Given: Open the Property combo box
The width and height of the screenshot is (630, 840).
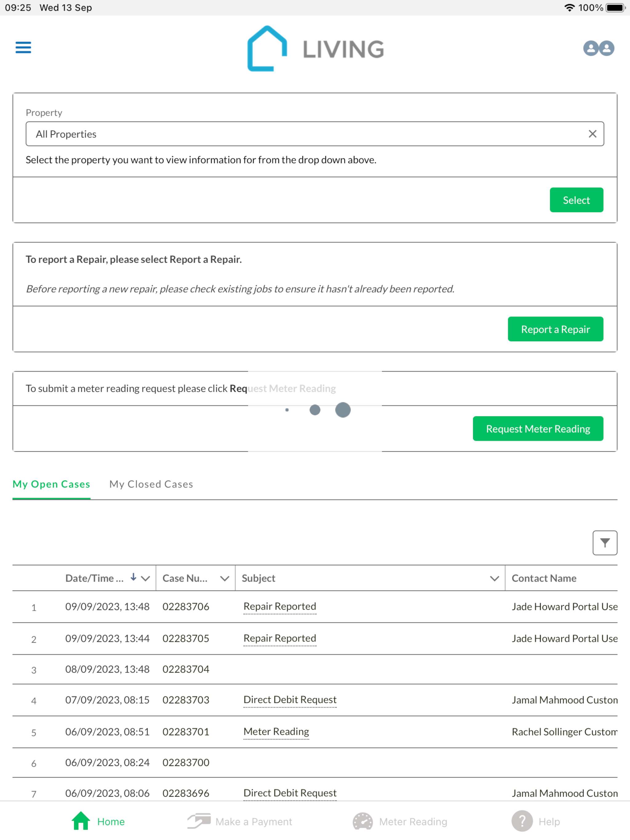Looking at the screenshot, I should [x=315, y=134].
